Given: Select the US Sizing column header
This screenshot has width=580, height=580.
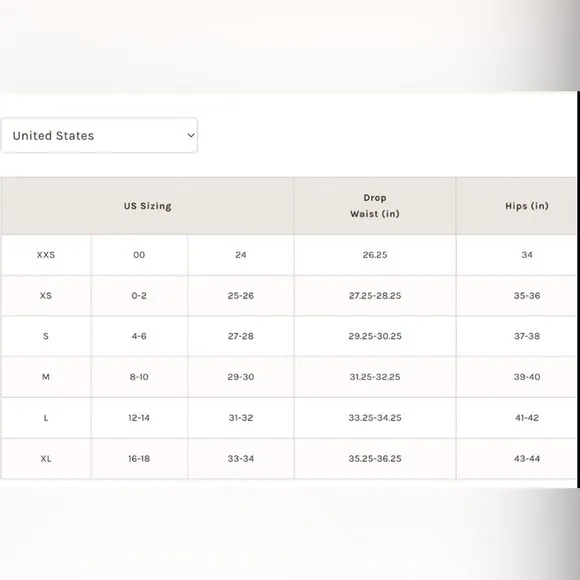Looking at the screenshot, I should point(148,206).
